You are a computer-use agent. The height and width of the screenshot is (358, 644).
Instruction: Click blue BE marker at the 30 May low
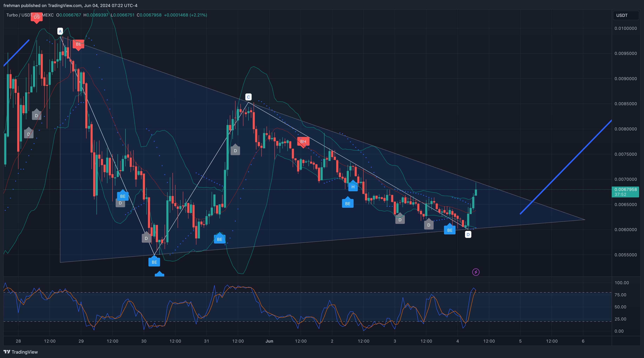pyautogui.click(x=154, y=261)
